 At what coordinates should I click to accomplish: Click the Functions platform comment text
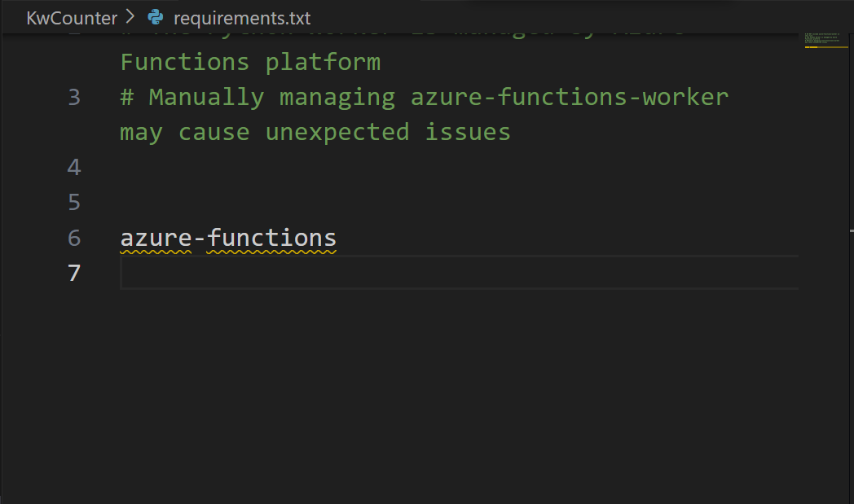point(249,61)
